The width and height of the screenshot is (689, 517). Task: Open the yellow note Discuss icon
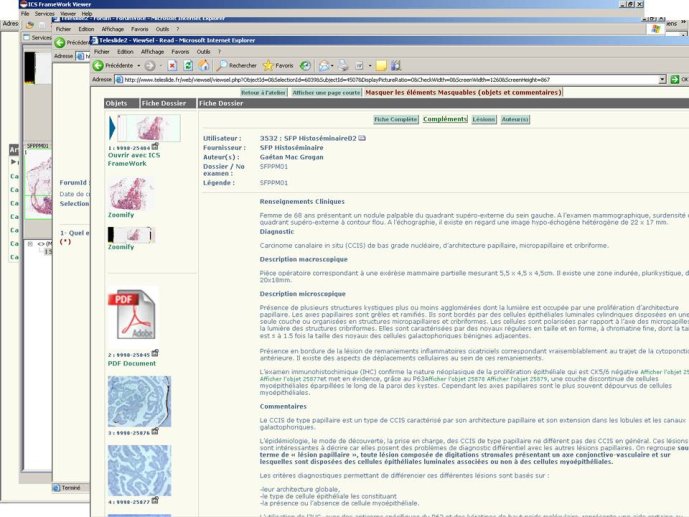pos(381,66)
